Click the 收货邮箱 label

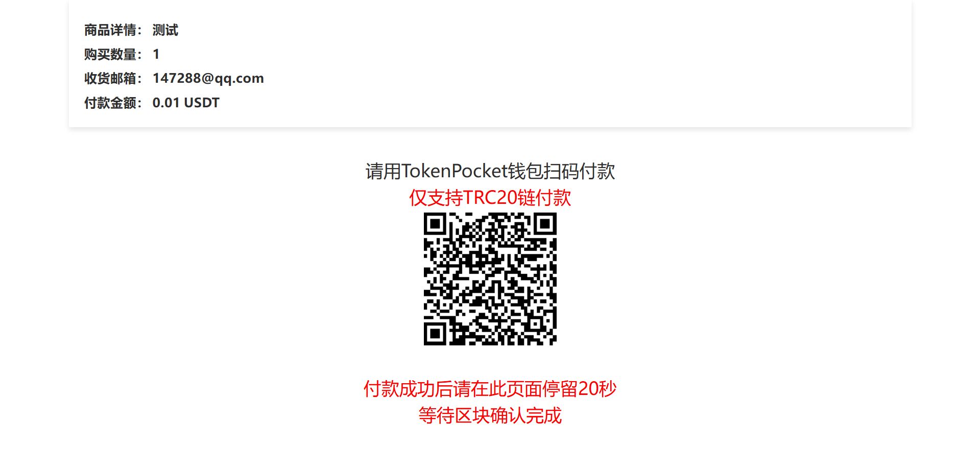tap(110, 78)
